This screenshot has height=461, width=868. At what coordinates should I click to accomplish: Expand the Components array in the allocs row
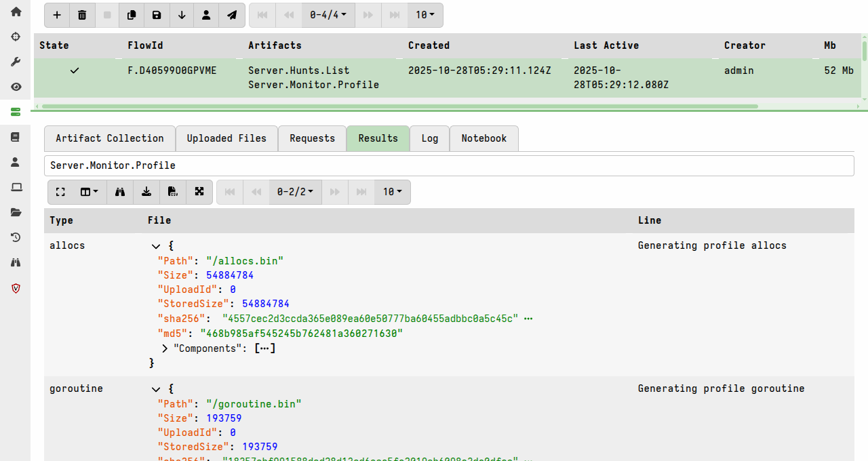pyautogui.click(x=165, y=348)
